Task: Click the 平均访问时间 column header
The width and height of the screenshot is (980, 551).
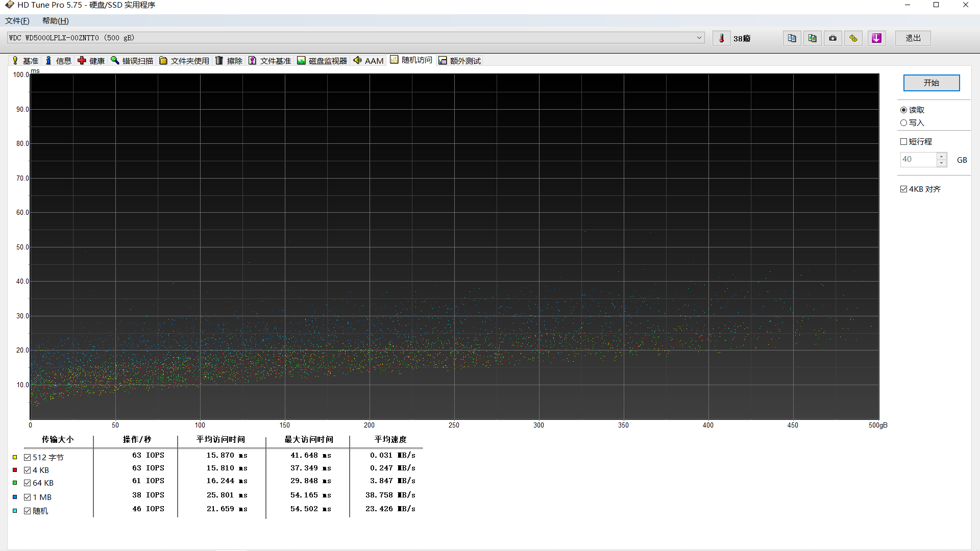Action: [220, 440]
